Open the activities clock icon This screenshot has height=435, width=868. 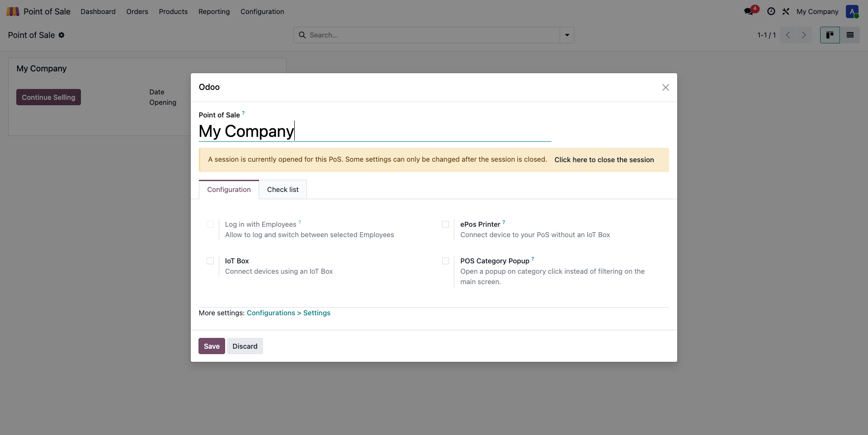pos(771,11)
